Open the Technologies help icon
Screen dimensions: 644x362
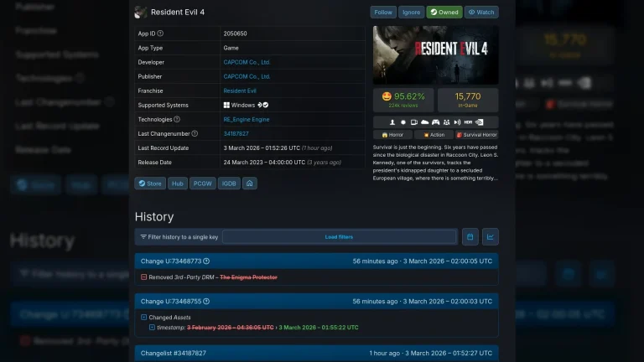177,120
